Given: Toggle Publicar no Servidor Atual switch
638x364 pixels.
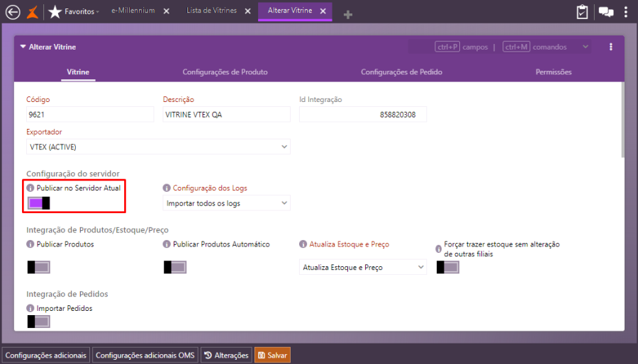Looking at the screenshot, I should [39, 203].
